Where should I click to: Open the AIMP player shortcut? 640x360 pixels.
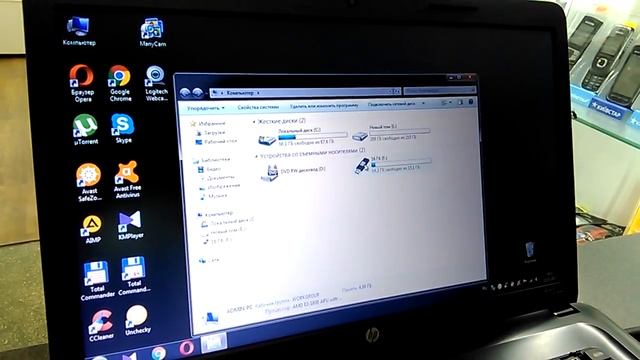(x=92, y=229)
